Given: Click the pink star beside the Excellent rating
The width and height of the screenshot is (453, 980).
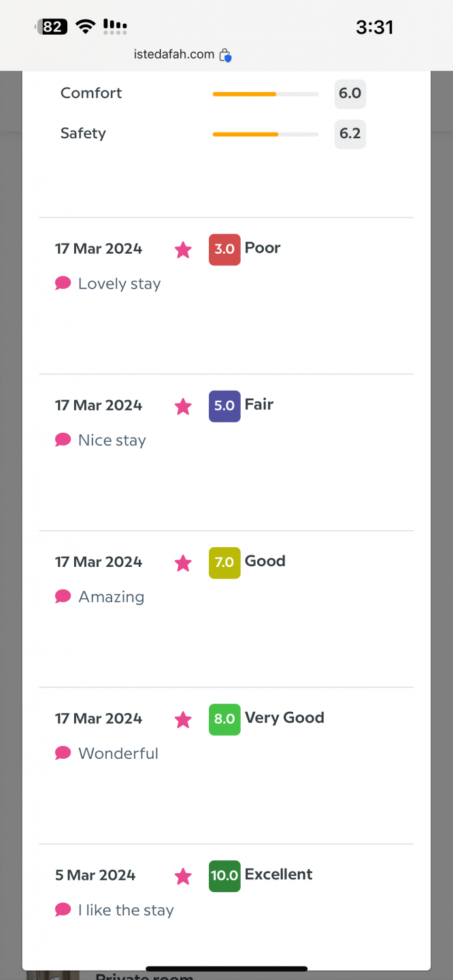Looking at the screenshot, I should (183, 876).
